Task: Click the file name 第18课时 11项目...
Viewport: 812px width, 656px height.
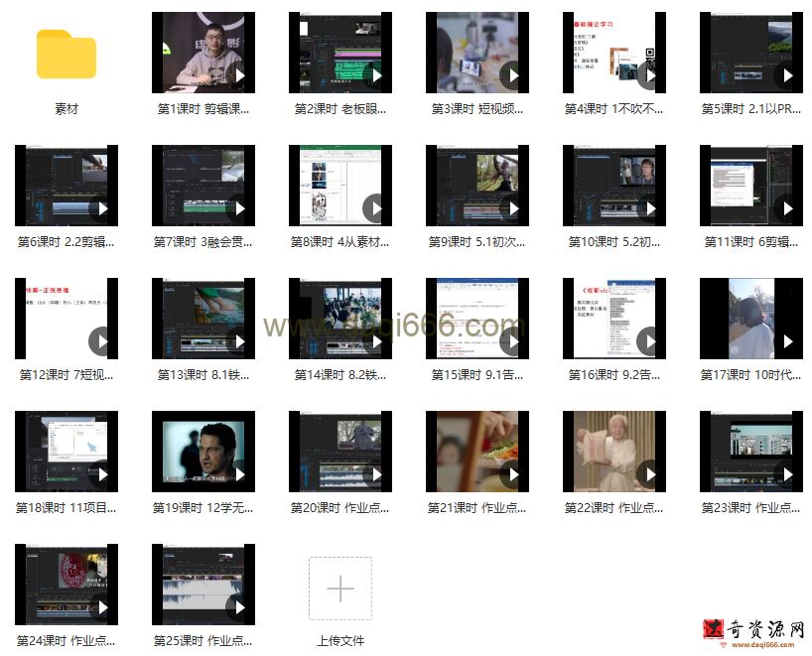Action: point(67,508)
